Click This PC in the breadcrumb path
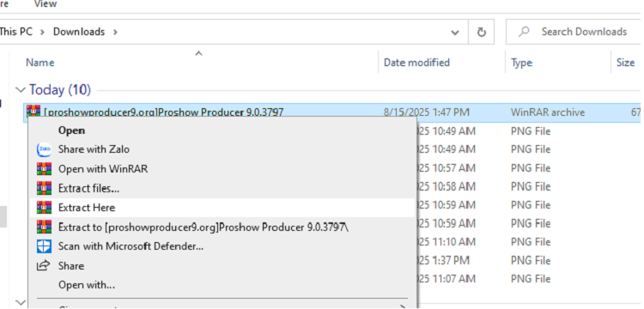 pyautogui.click(x=16, y=32)
